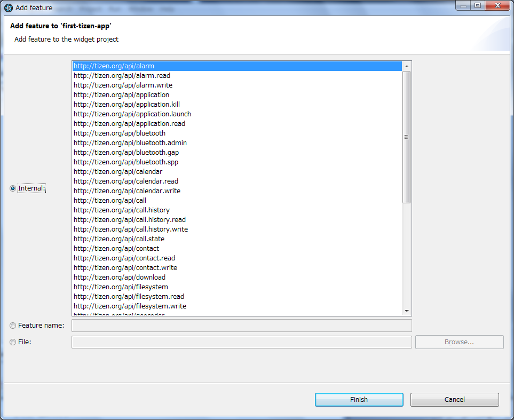This screenshot has width=514, height=420.
Task: Select the contact.write feature entry
Action: (238, 268)
